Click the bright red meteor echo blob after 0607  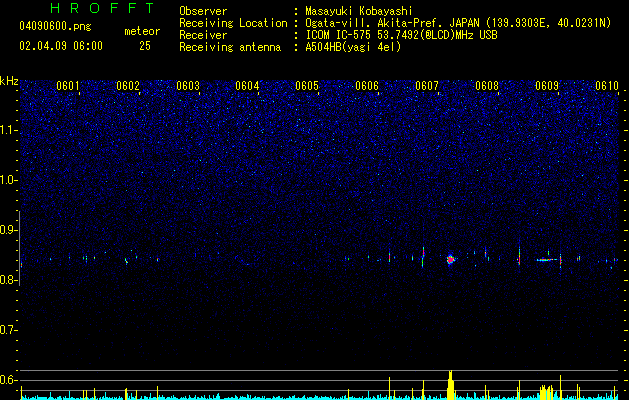[450, 260]
